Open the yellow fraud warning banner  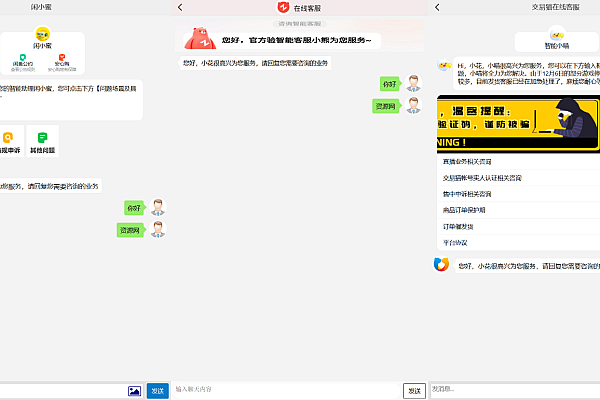tap(518, 124)
